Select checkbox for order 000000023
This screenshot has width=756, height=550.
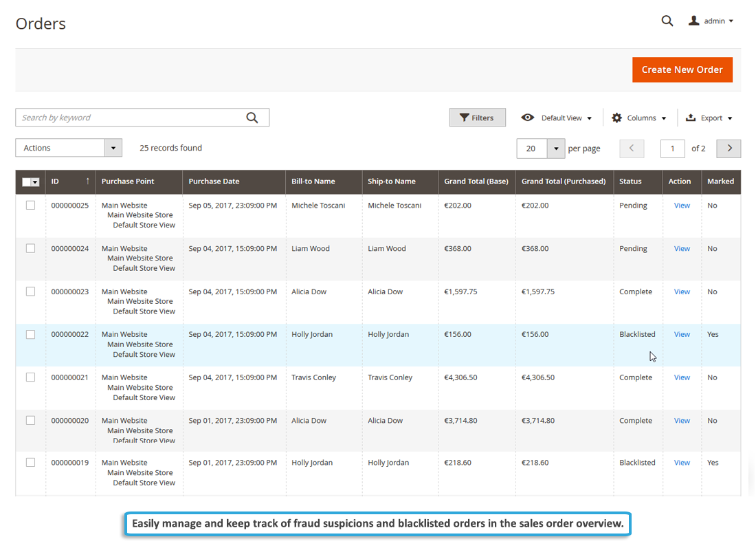[30, 291]
